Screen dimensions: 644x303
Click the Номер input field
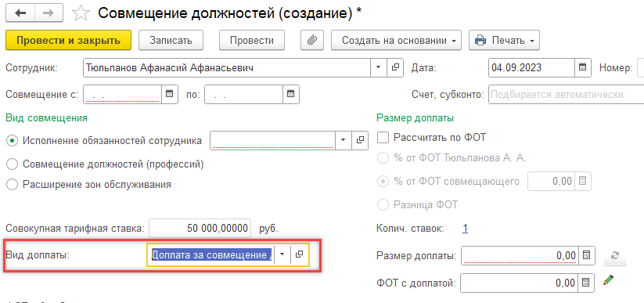640,67
